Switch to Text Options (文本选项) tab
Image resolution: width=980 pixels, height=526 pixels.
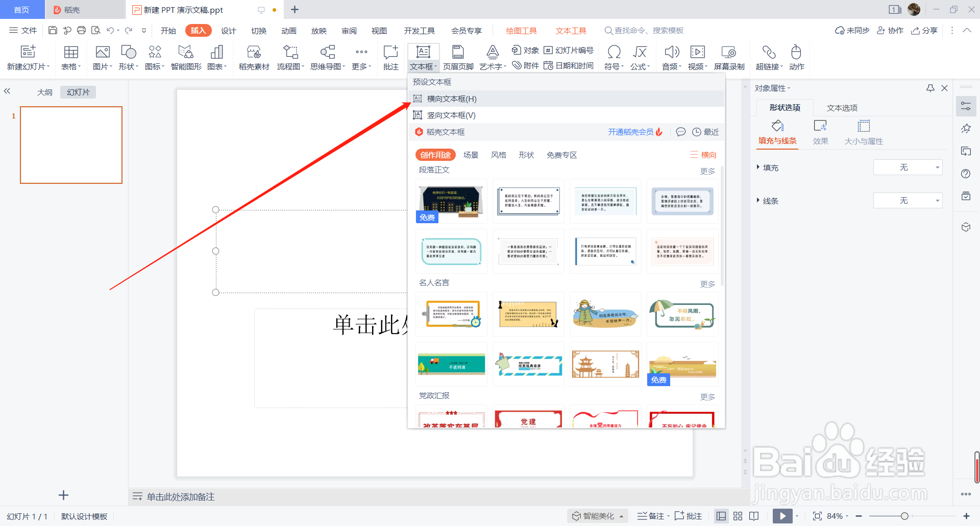click(842, 108)
